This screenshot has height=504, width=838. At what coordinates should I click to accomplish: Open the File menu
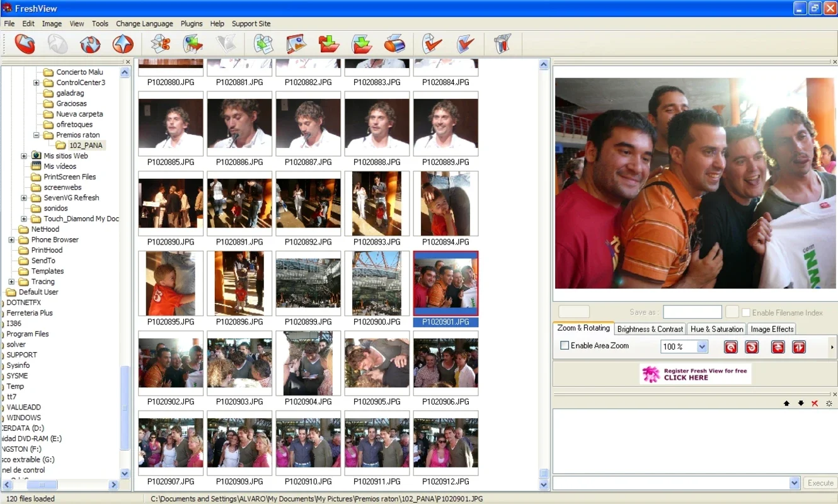click(x=9, y=24)
